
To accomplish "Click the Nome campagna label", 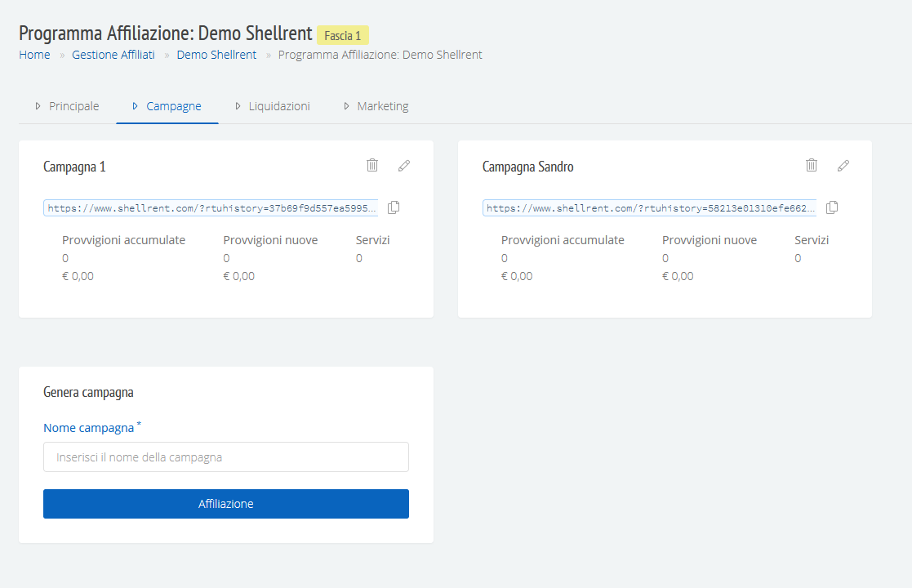I will [x=89, y=428].
